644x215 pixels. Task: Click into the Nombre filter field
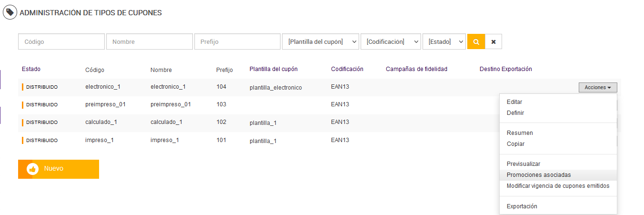coord(149,41)
